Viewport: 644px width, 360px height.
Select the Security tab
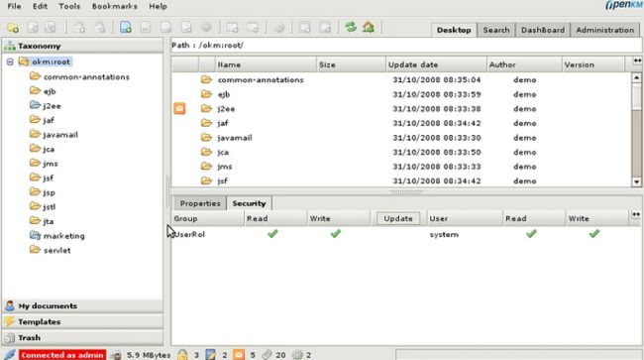pyautogui.click(x=249, y=203)
